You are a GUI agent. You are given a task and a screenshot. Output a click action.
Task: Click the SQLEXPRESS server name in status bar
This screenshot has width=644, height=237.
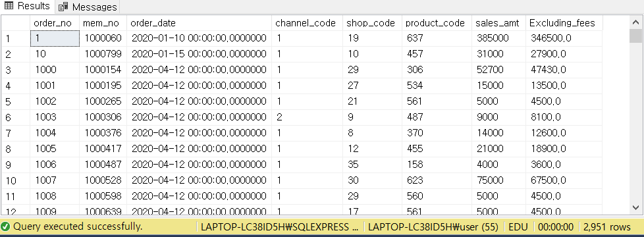(280, 226)
